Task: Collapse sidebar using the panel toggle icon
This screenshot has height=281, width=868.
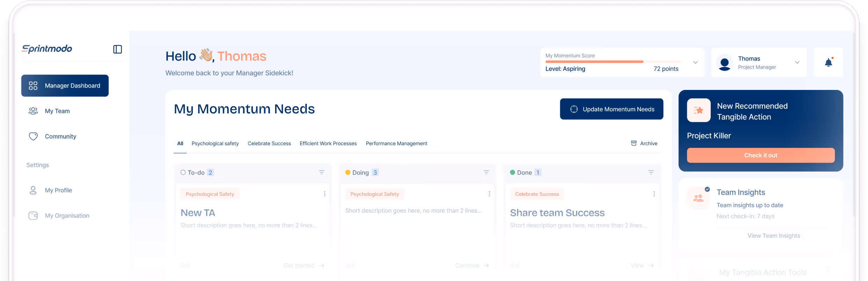Action: [117, 49]
